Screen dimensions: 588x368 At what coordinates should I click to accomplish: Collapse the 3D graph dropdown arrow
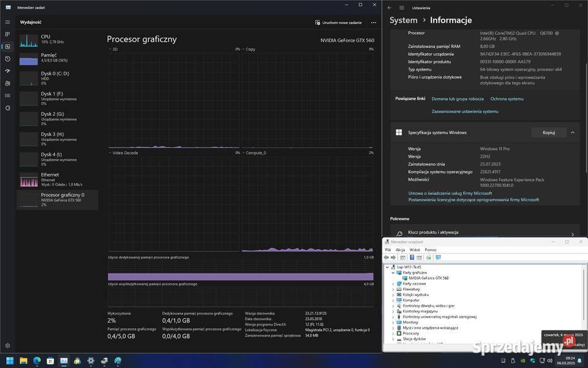coord(110,49)
